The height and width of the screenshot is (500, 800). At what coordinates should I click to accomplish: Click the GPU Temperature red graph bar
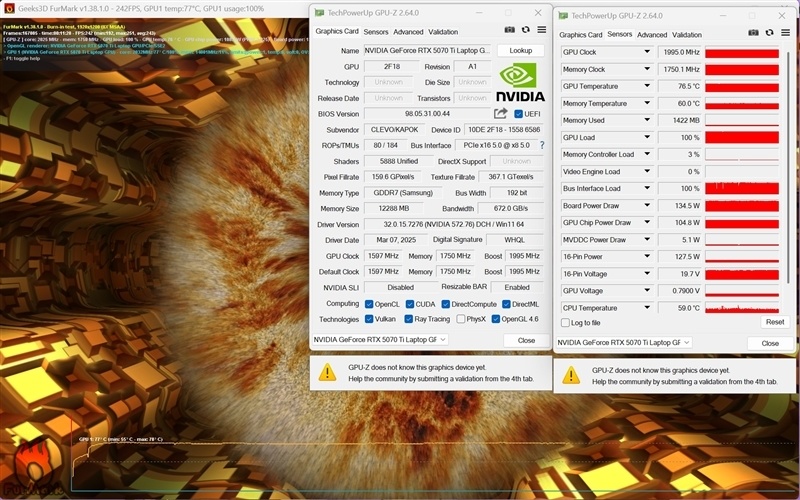[742, 86]
